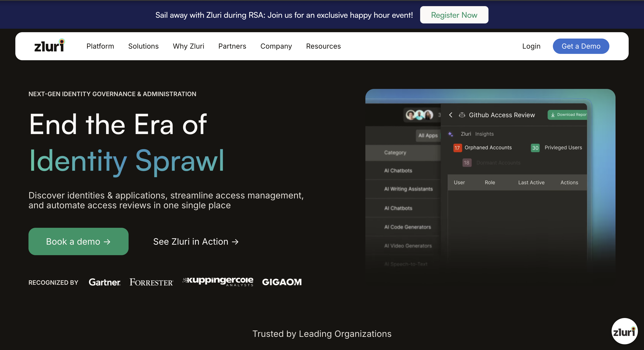Click the Gartner logo

[x=105, y=282]
